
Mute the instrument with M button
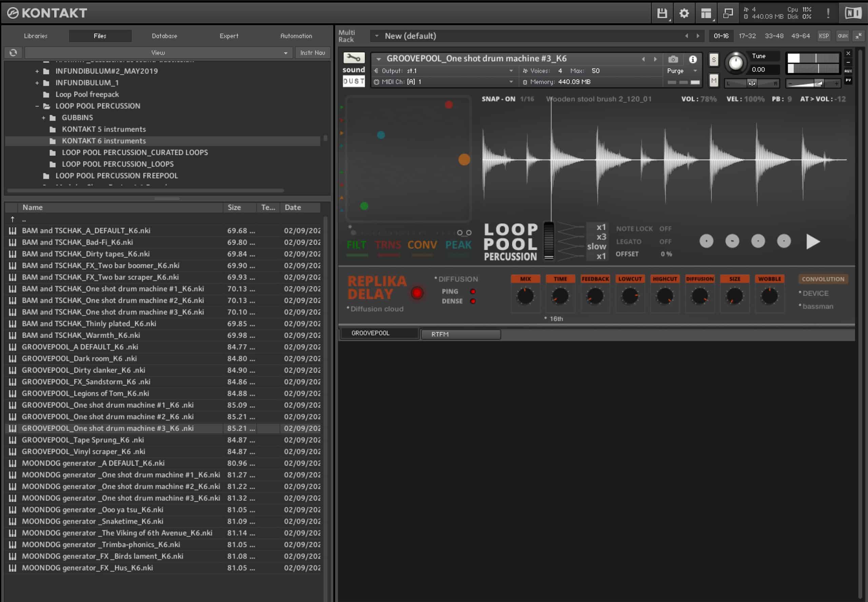point(713,80)
